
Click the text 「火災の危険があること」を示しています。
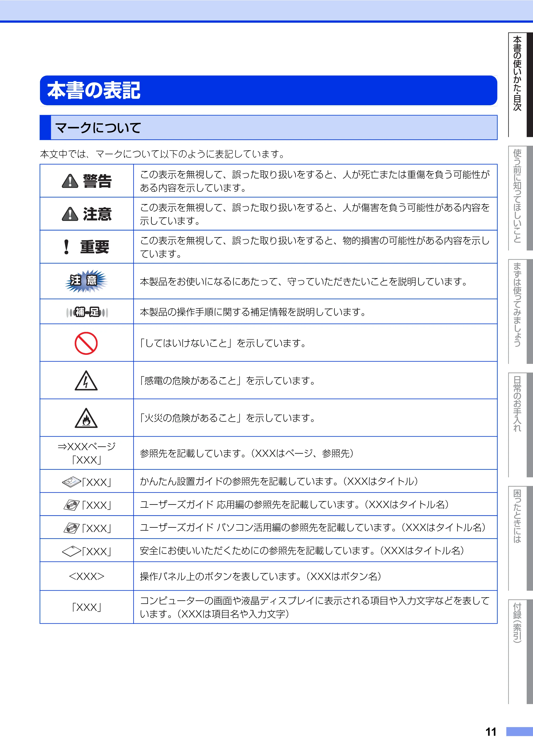(228, 418)
